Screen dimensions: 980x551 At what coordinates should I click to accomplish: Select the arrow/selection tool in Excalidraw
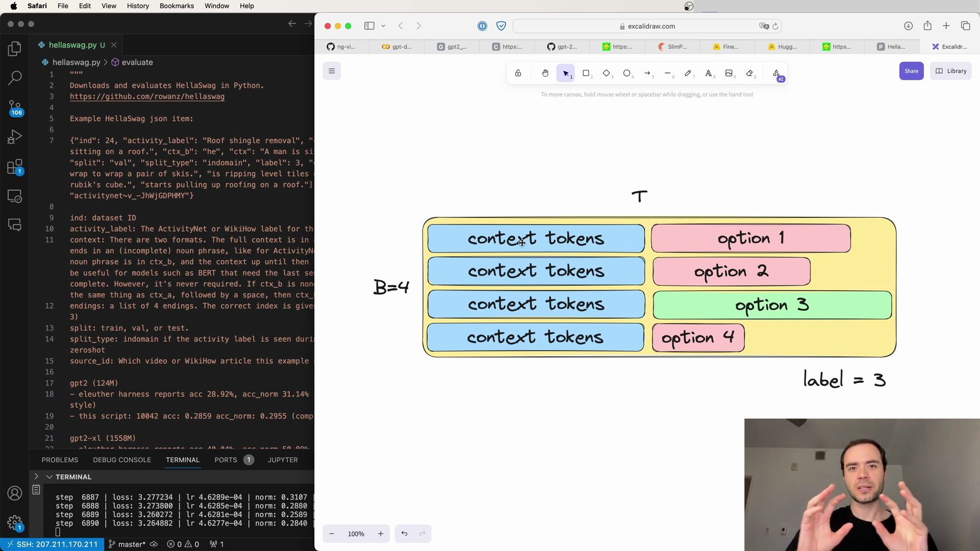pos(566,73)
